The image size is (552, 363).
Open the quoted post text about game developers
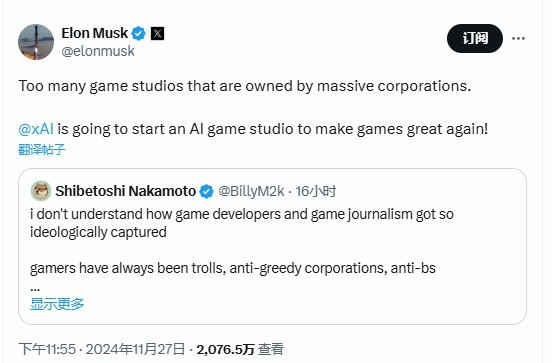[x=242, y=223]
